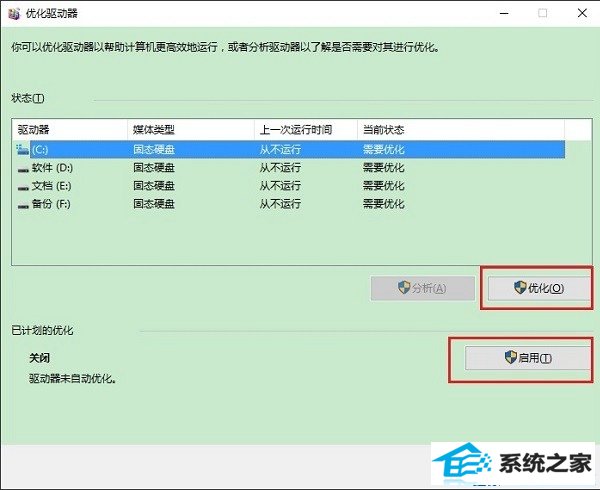The width and height of the screenshot is (600, 490).
Task: Click 从不运行 last run for 软件 (D:)
Action: pos(280,168)
